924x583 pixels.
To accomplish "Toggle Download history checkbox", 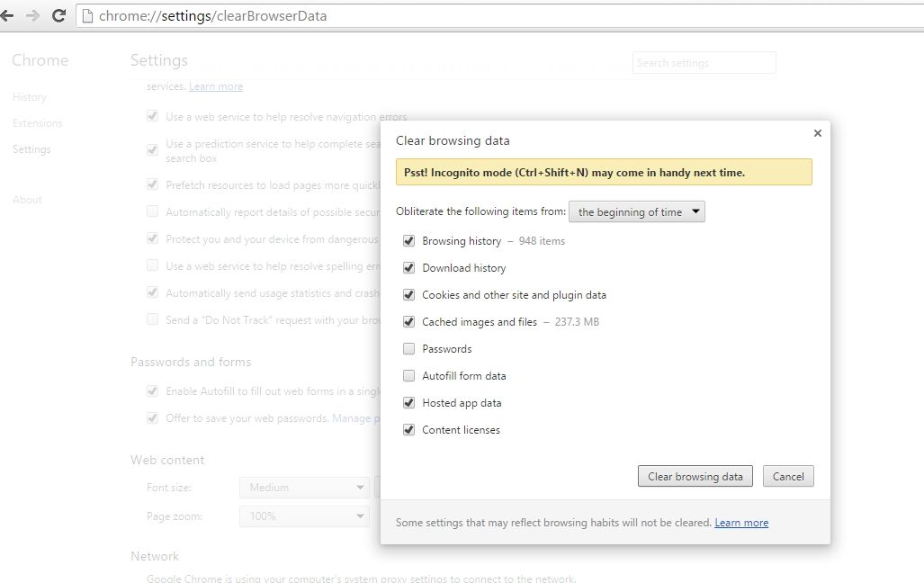I will click(x=409, y=268).
